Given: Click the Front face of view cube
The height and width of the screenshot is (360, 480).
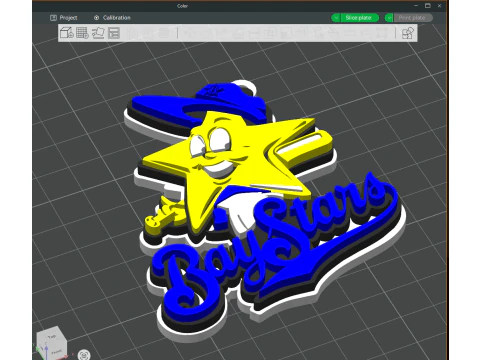Looking at the screenshot, I should point(56,351).
